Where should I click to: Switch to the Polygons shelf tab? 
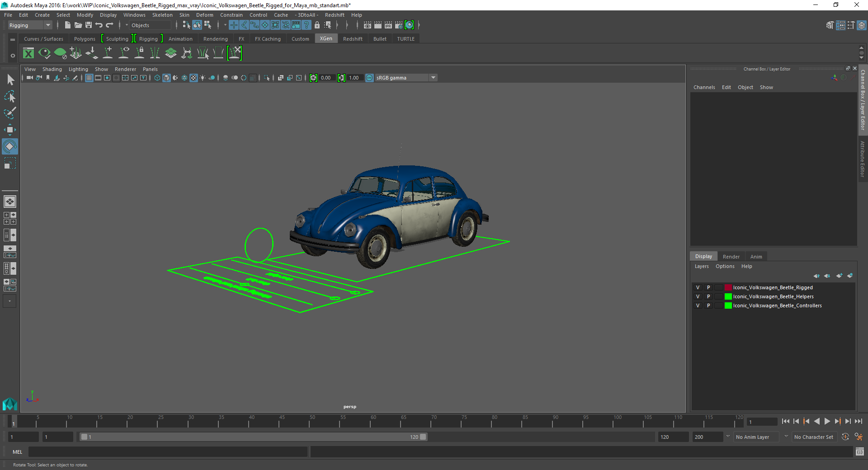85,39
